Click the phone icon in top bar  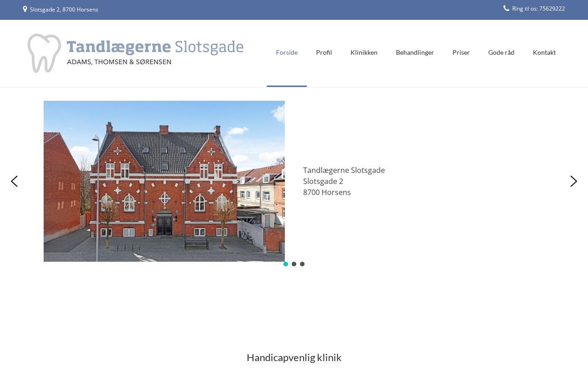506,8
